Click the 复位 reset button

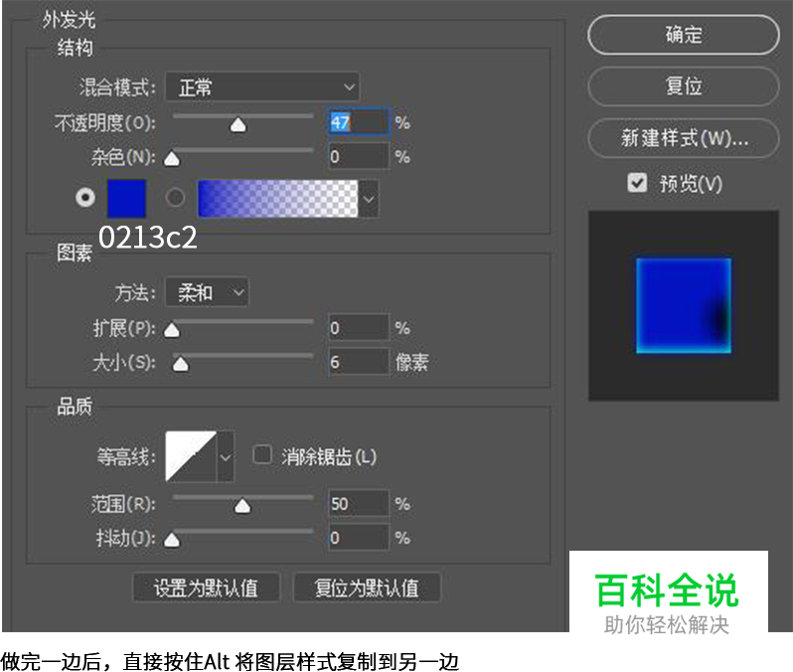click(x=684, y=86)
